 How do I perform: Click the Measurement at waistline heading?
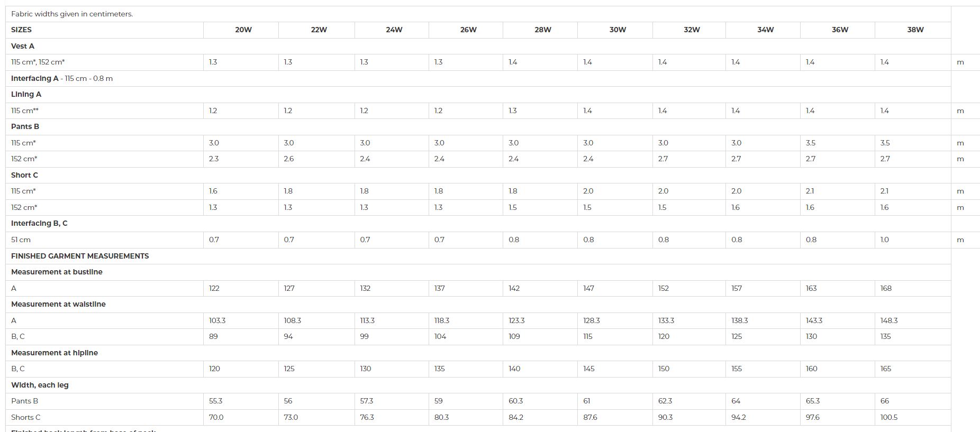tap(58, 304)
